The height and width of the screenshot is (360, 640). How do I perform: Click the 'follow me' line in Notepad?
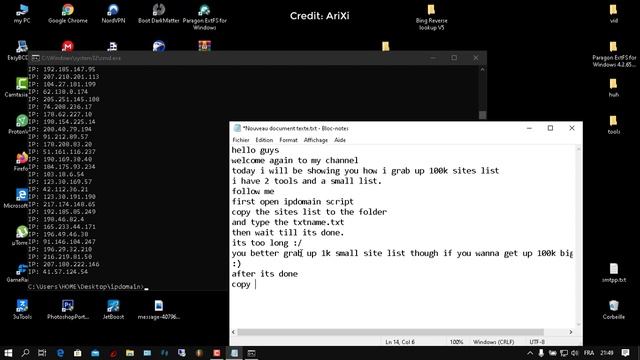click(x=253, y=191)
